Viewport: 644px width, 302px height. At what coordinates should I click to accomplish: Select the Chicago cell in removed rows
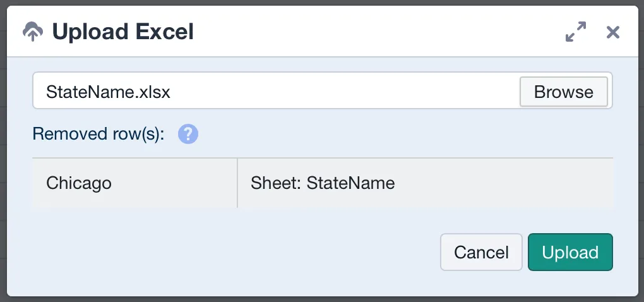134,183
